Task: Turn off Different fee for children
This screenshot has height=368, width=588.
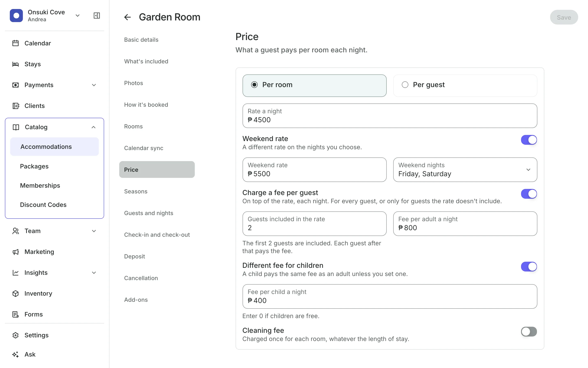Action: click(529, 267)
